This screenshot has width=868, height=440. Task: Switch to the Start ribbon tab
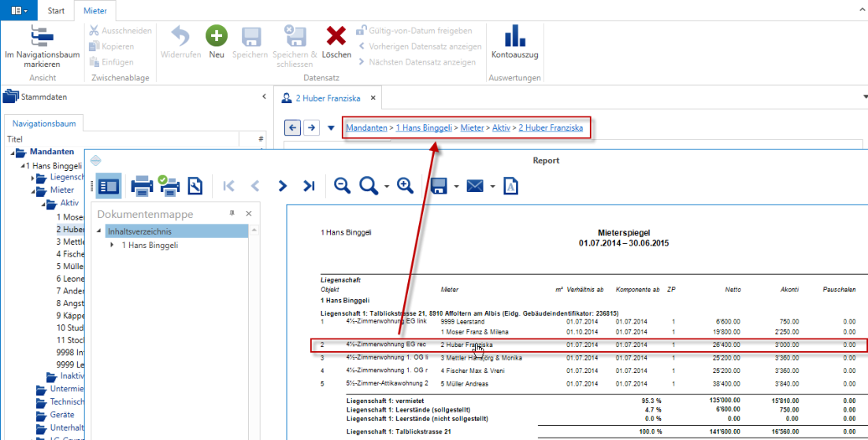coord(56,10)
